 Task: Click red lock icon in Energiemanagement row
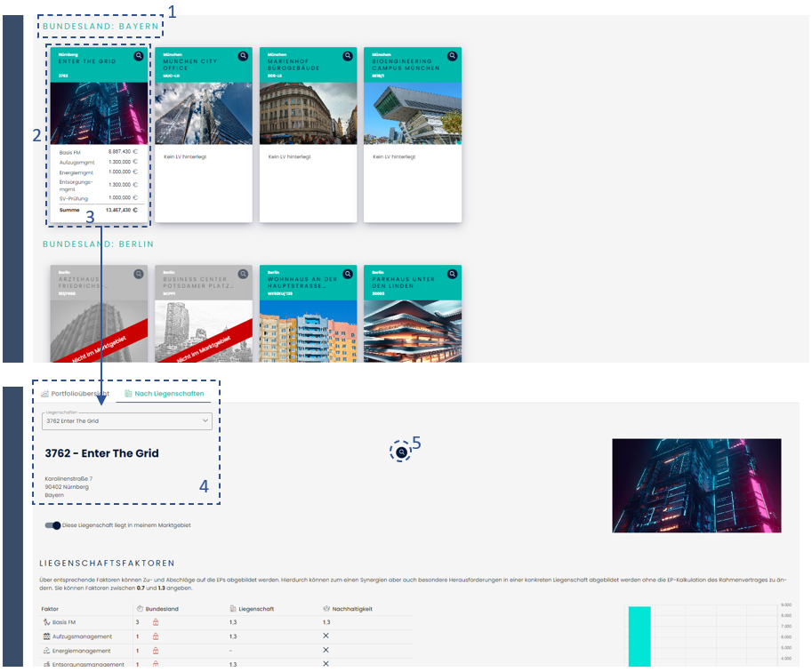pos(157,651)
